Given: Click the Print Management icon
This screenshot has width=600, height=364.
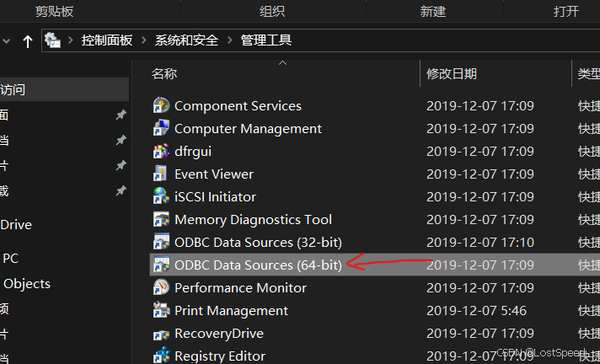Looking at the screenshot, I should click(161, 311).
